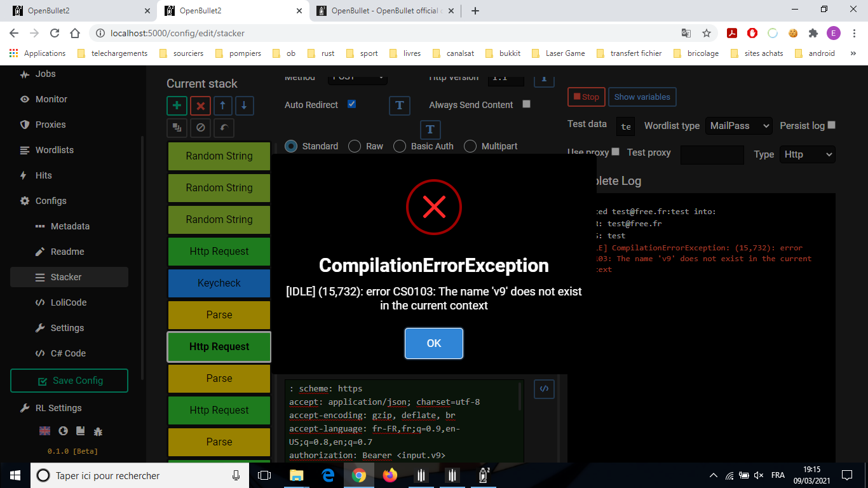Open Firefox from the taskbar
The image size is (868, 488).
390,475
